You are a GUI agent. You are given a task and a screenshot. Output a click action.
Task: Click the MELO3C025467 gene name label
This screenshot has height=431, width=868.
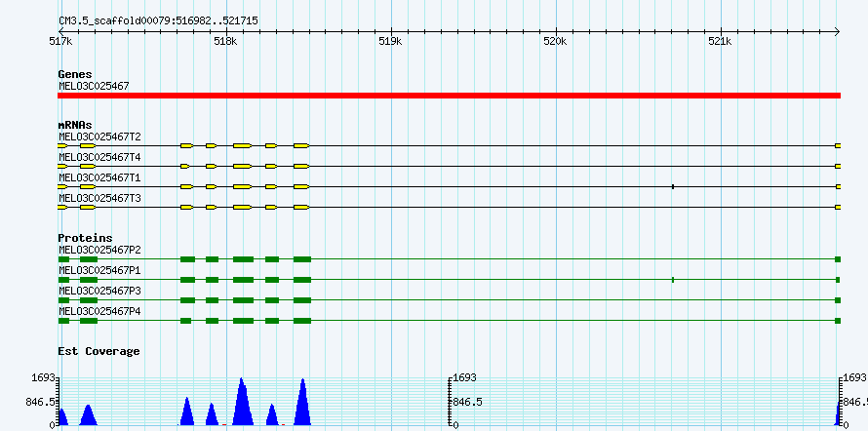[x=94, y=86]
